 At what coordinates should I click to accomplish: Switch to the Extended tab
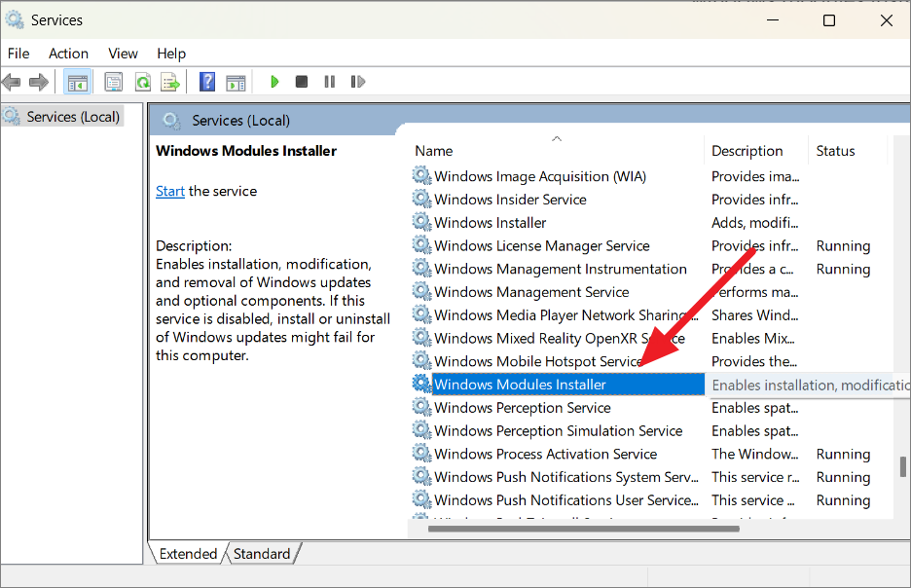(188, 554)
